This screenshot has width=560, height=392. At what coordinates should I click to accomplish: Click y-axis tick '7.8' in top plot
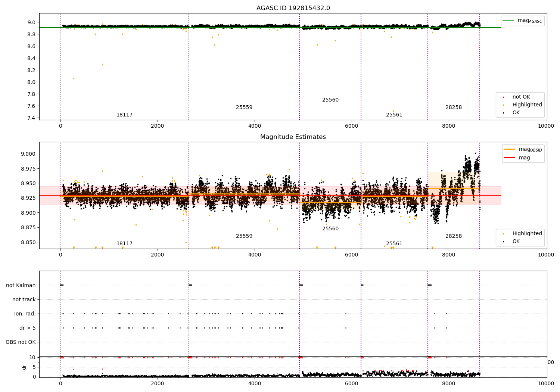pos(31,94)
